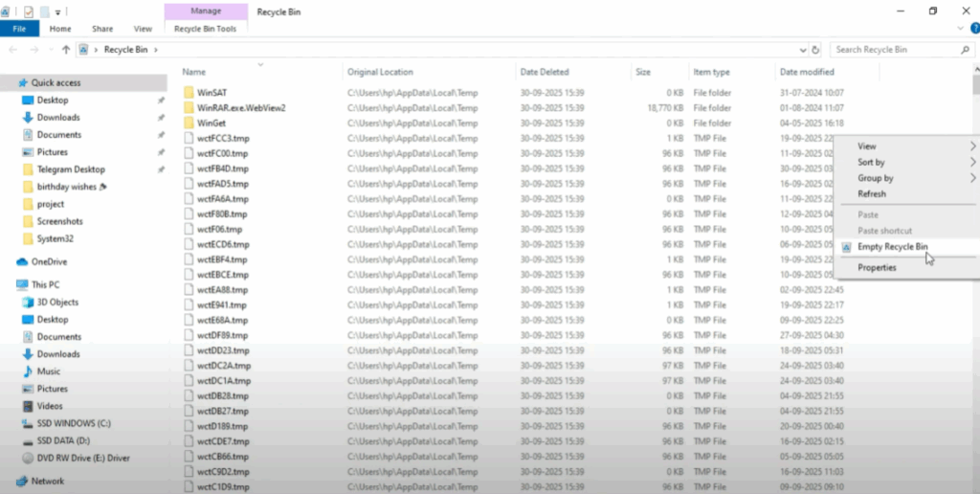The width and height of the screenshot is (980, 494).
Task: Click Properties in the context menu
Action: coord(877,268)
